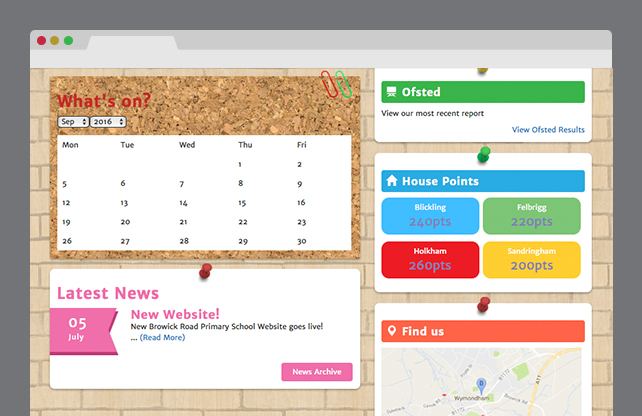
Task: Select the yellow Sandringham house tile
Action: tap(531, 259)
